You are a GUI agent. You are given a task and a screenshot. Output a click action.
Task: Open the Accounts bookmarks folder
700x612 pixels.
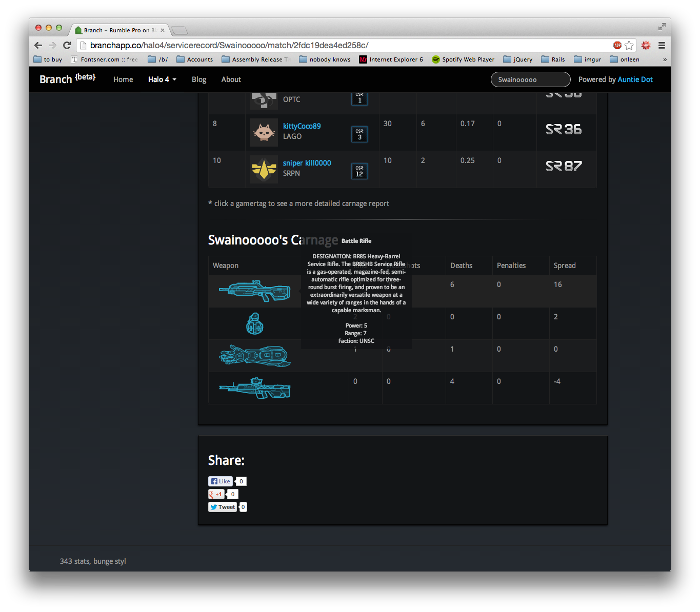coord(195,59)
